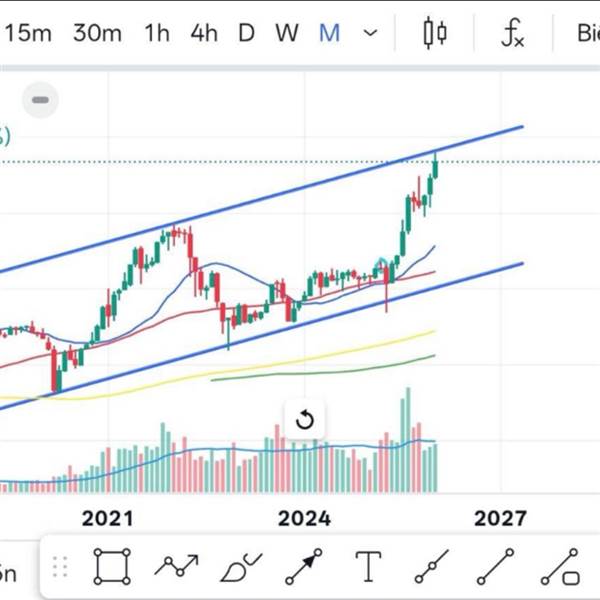Select the arrow line tool
The image size is (600, 600).
coord(304,566)
